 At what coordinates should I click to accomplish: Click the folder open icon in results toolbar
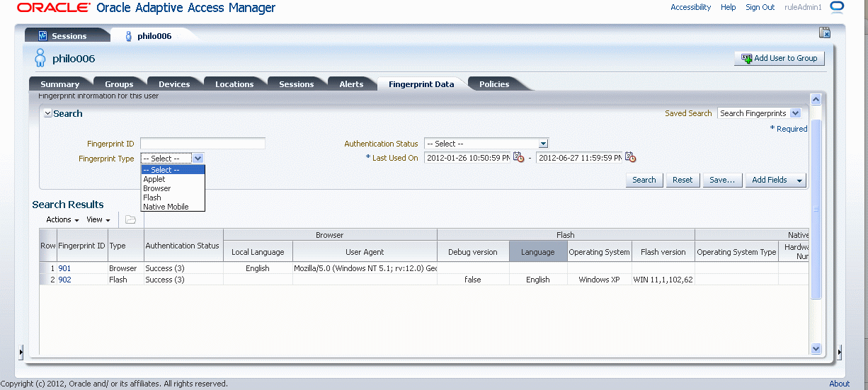(130, 219)
